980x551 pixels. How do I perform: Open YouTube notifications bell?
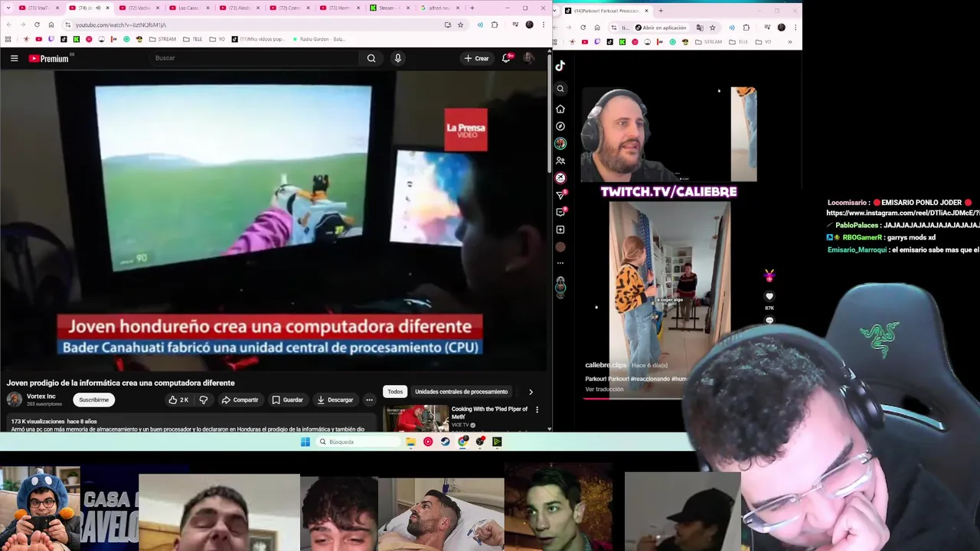pyautogui.click(x=506, y=58)
